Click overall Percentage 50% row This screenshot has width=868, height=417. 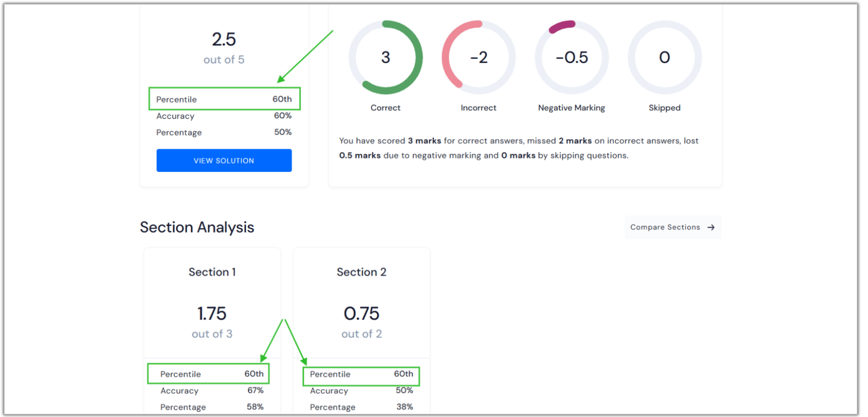[224, 133]
